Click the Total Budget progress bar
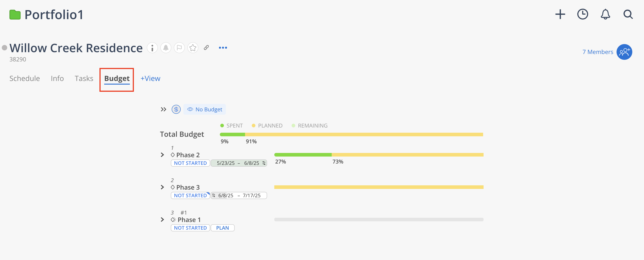The height and width of the screenshot is (260, 644). click(351, 134)
